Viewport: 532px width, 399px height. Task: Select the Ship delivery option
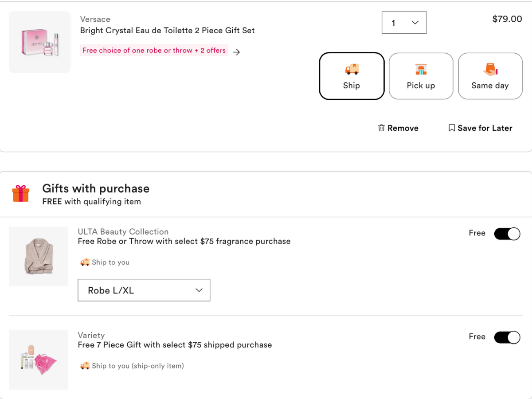[352, 76]
